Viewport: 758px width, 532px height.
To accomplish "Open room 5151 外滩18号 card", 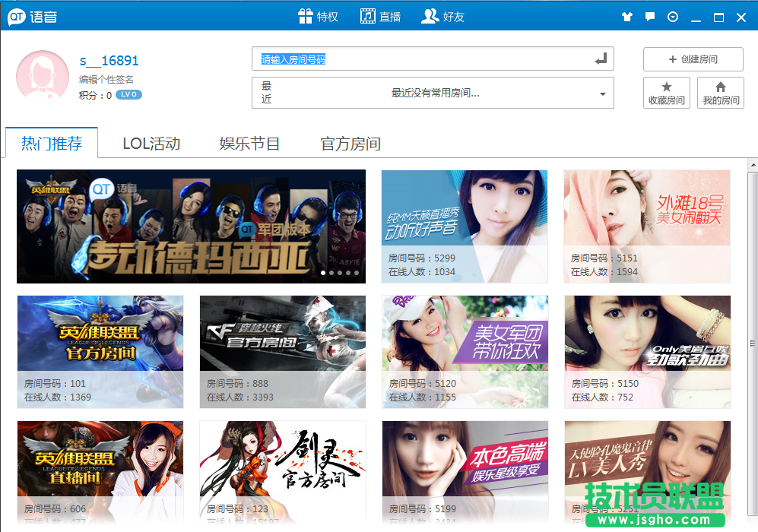I will click(x=647, y=226).
